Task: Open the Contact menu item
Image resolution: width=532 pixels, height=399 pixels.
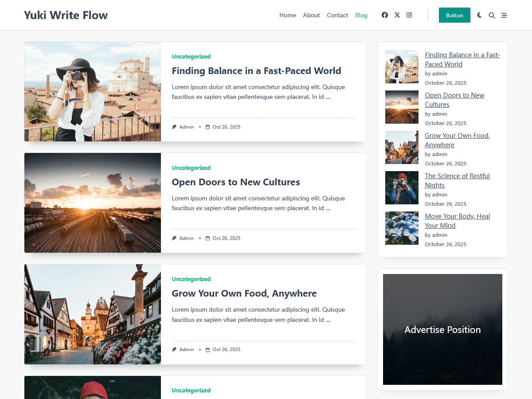Action: (x=337, y=15)
